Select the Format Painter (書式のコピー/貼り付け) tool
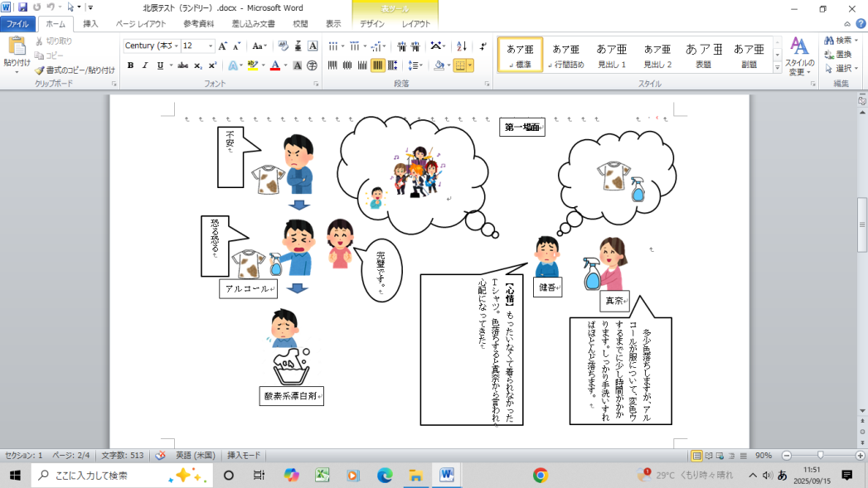This screenshot has width=868, height=488. point(75,70)
